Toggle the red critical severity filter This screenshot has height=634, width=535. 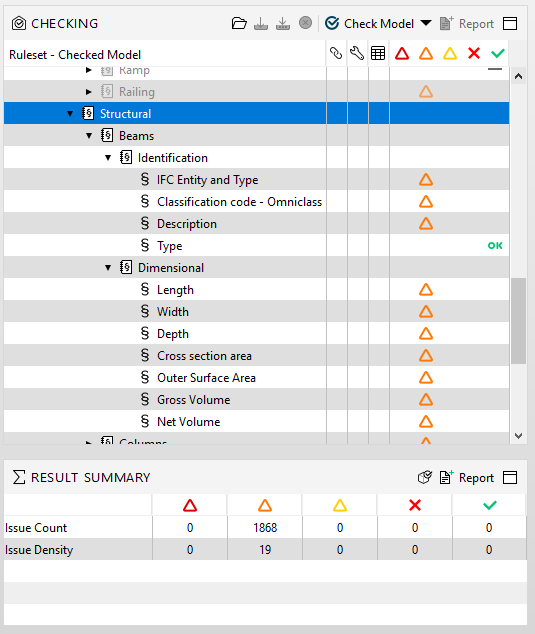402,53
